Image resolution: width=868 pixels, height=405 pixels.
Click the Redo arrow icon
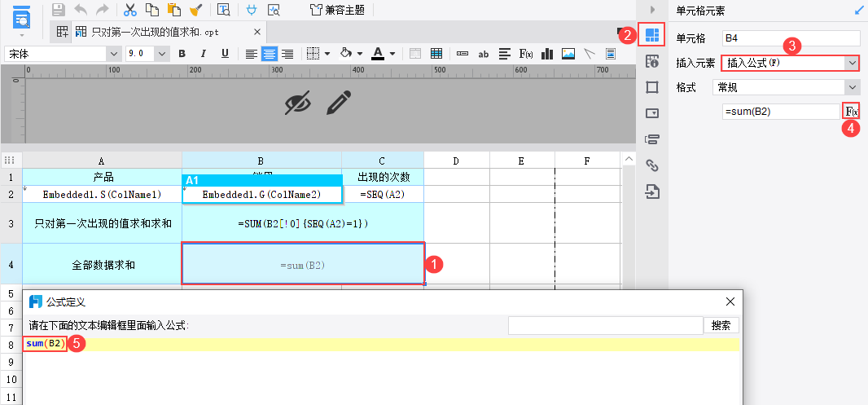(x=102, y=10)
